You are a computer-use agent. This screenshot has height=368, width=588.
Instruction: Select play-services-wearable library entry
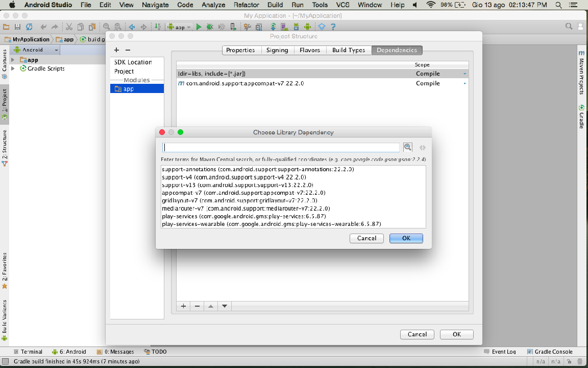[293, 224]
